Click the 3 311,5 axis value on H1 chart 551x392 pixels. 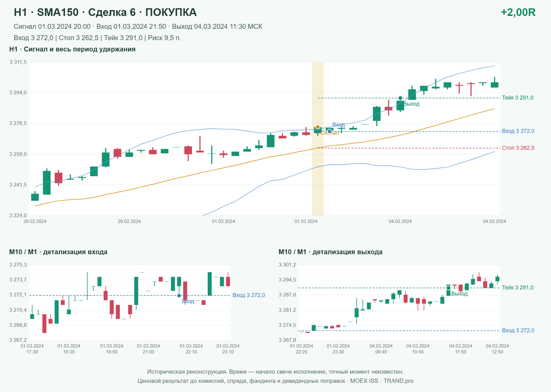(18, 62)
